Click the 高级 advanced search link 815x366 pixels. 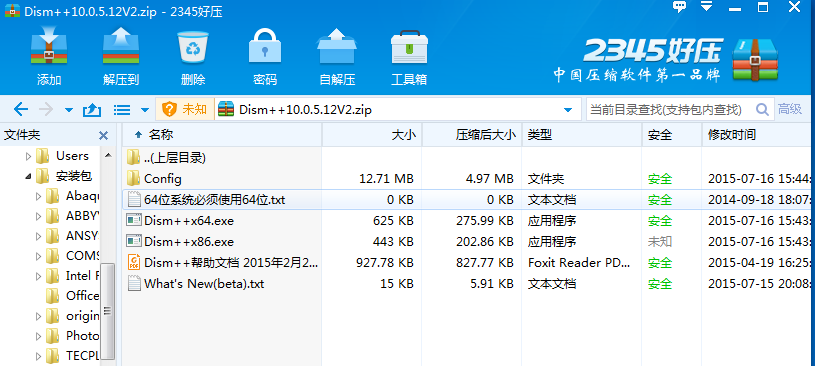790,109
